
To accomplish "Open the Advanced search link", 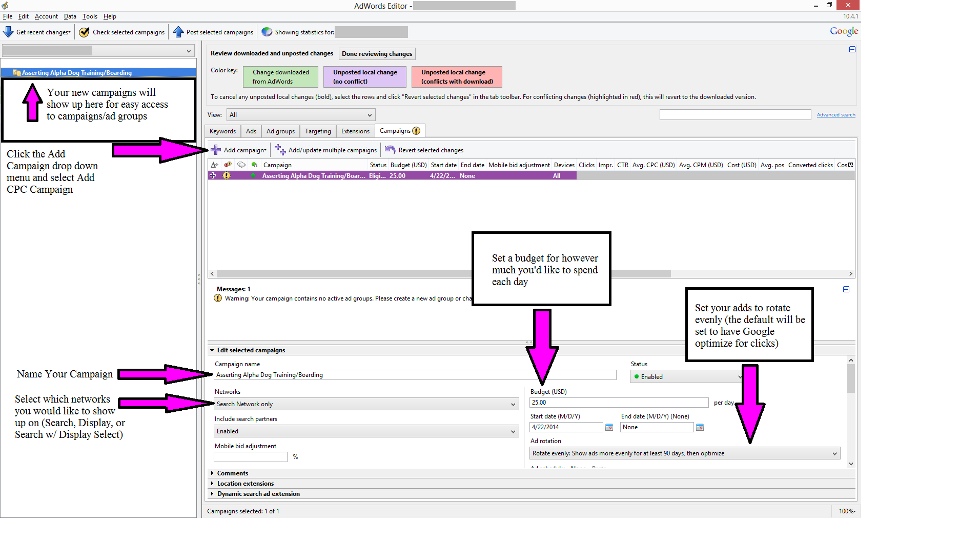I will [836, 115].
